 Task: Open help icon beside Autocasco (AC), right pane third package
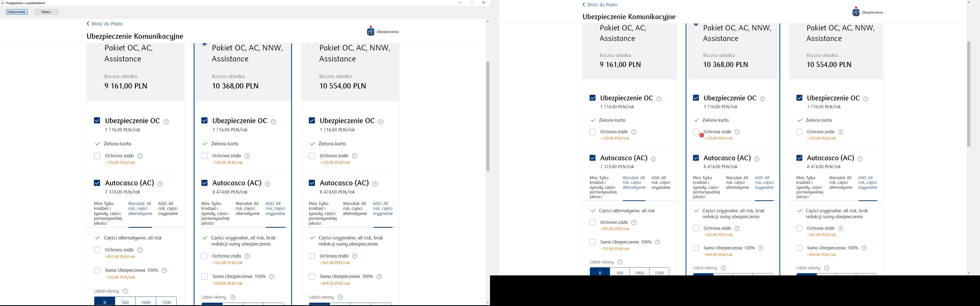point(860,159)
